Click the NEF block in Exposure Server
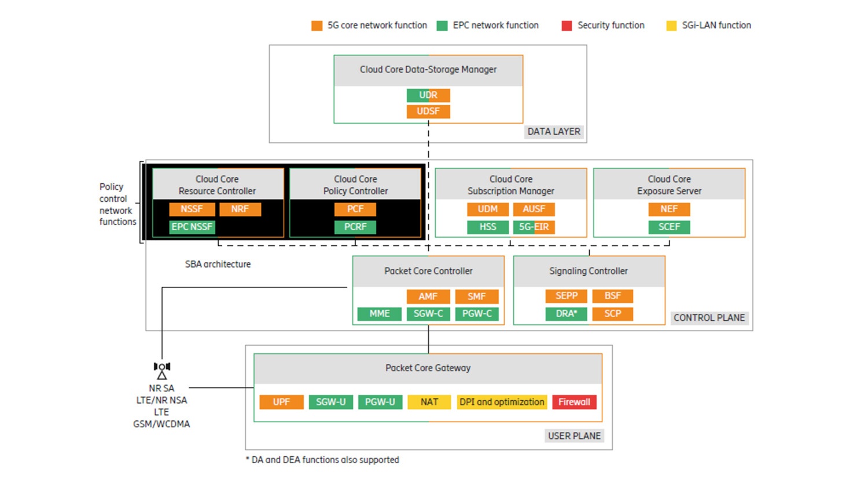This screenshot has height=488, width=868. pos(669,209)
